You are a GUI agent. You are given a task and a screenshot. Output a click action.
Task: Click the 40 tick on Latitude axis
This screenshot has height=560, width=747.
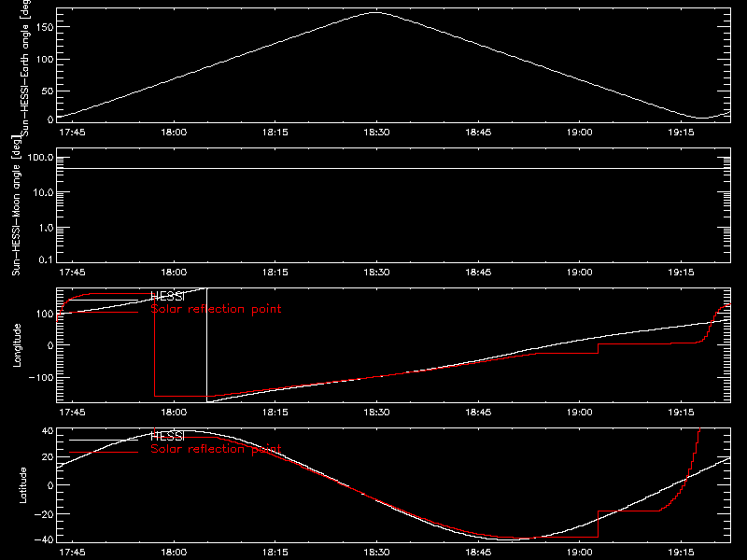click(48, 431)
